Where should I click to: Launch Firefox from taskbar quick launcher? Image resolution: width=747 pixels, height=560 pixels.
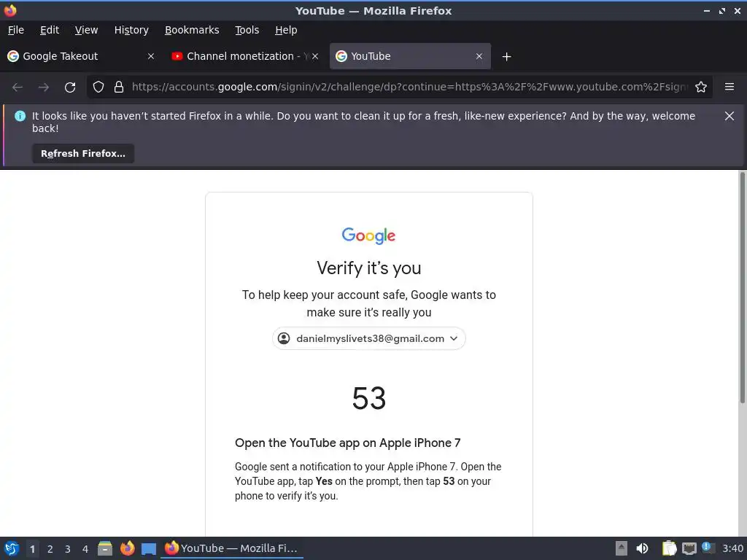pyautogui.click(x=127, y=548)
